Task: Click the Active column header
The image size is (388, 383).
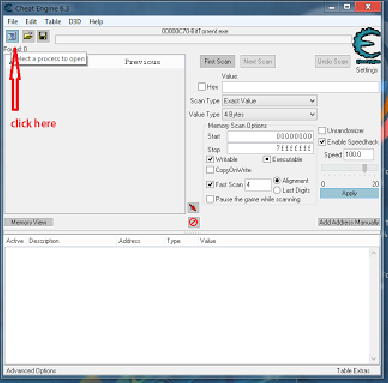Action: (15, 241)
